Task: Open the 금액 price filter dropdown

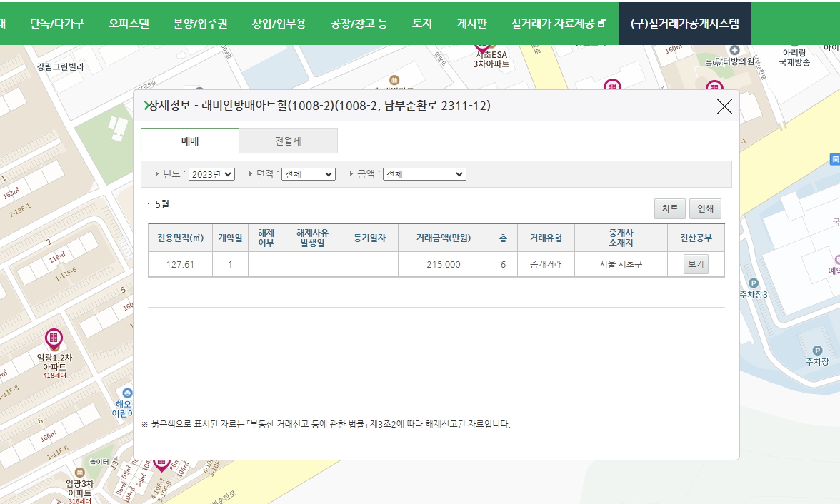Action: coord(424,173)
